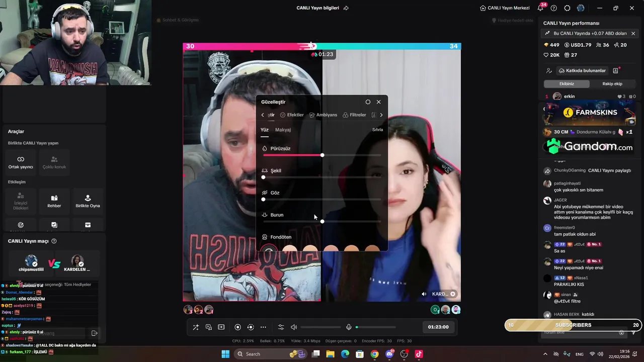Click the Sohbet & Görüşme label
The width and height of the screenshot is (644, 362).
[x=177, y=20]
